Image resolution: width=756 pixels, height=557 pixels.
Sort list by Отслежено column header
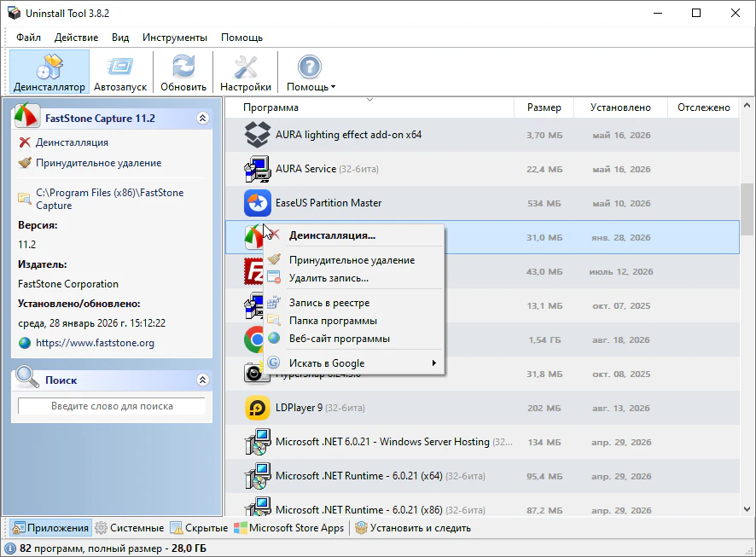click(703, 107)
